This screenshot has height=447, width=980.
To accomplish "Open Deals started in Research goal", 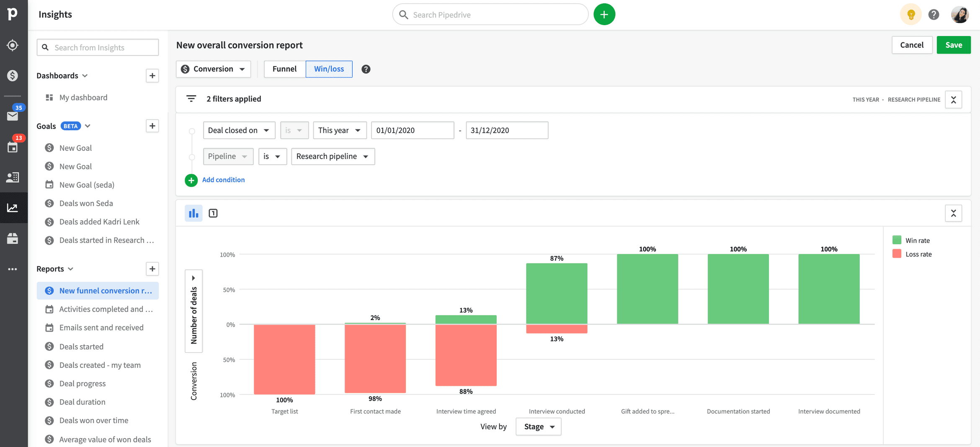I will [x=106, y=240].
